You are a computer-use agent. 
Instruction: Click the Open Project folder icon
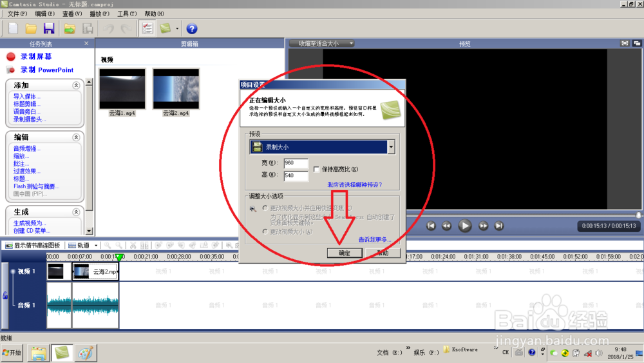tap(31, 28)
